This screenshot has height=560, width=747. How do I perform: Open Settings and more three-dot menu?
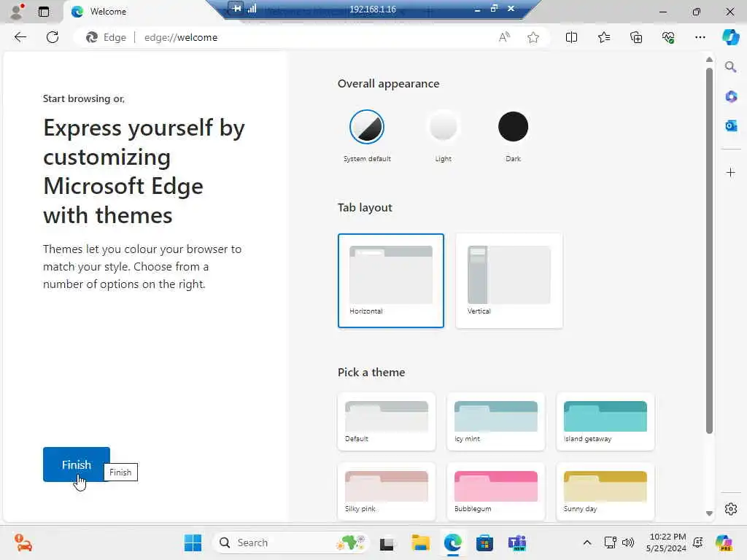(x=700, y=37)
